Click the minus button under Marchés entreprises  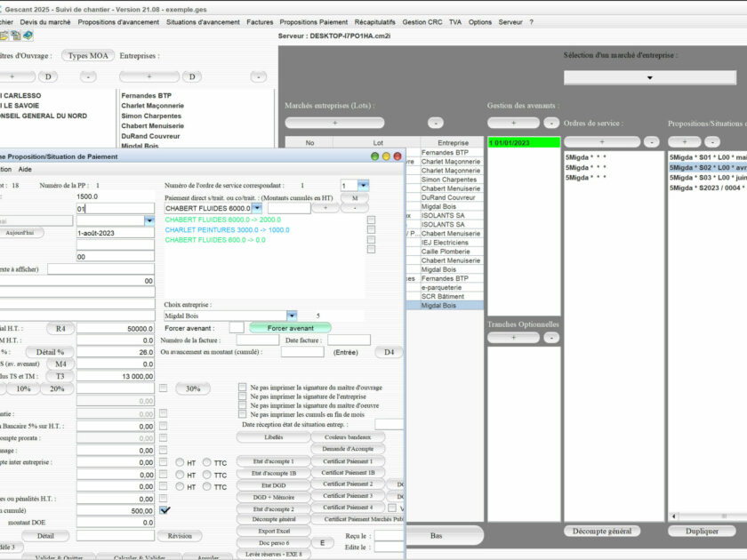pos(436,123)
